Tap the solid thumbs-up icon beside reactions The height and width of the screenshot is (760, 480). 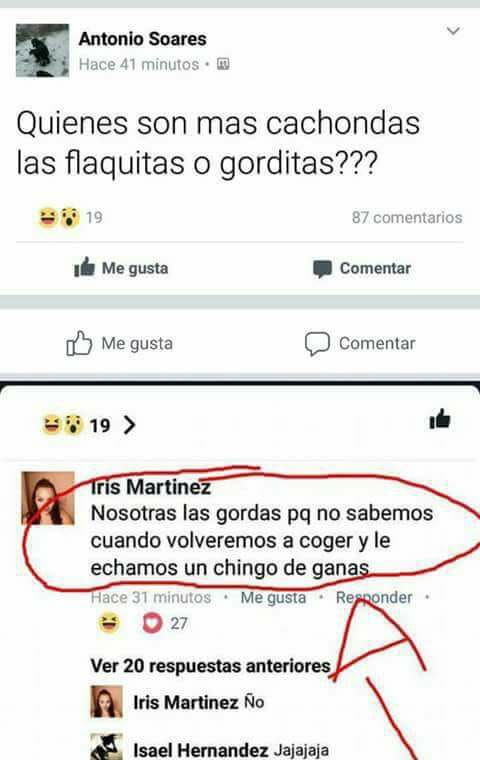(440, 419)
